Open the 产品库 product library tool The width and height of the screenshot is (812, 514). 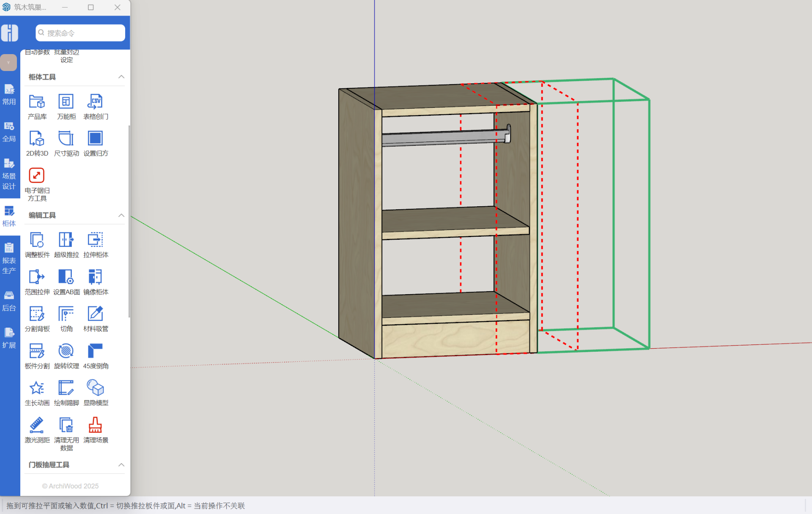(37, 102)
